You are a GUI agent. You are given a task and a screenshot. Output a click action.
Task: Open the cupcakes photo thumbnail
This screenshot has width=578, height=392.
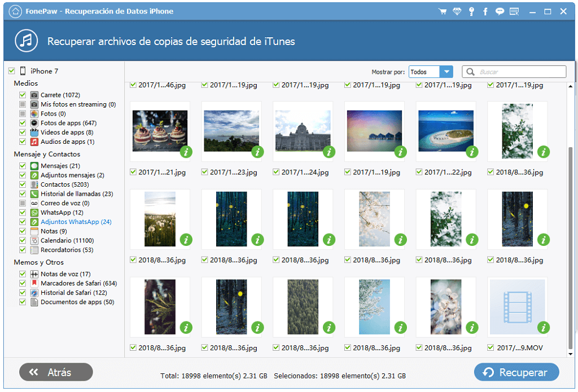pos(160,131)
